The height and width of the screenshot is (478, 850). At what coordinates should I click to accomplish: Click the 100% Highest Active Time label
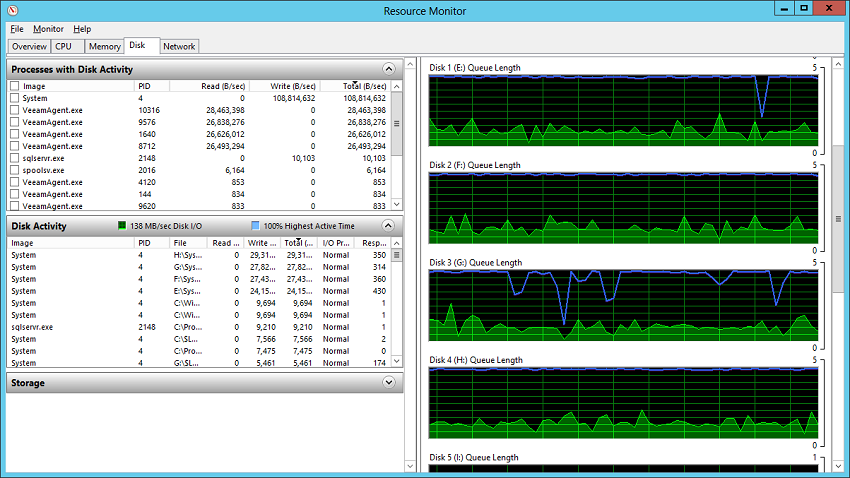coord(309,226)
